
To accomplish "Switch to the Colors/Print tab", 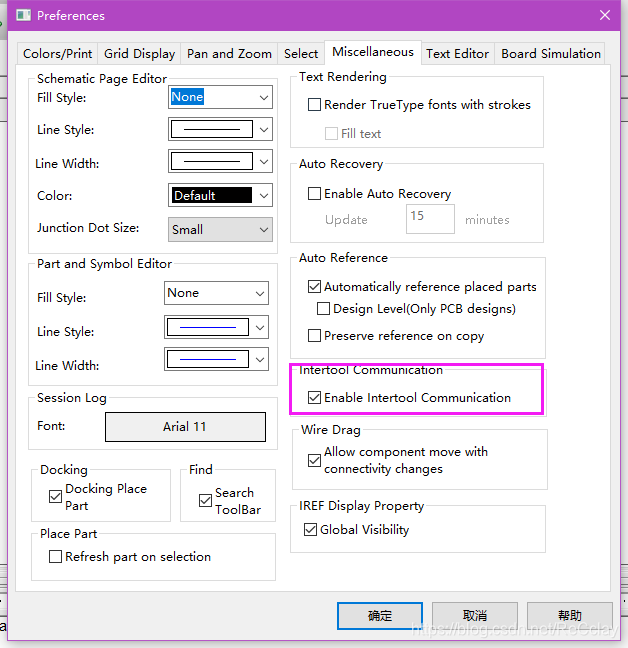I will click(x=57, y=54).
